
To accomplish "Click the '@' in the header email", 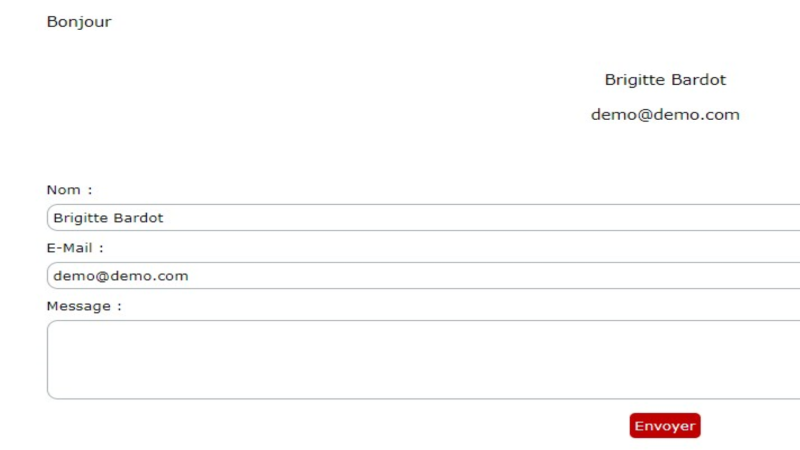I will (645, 115).
